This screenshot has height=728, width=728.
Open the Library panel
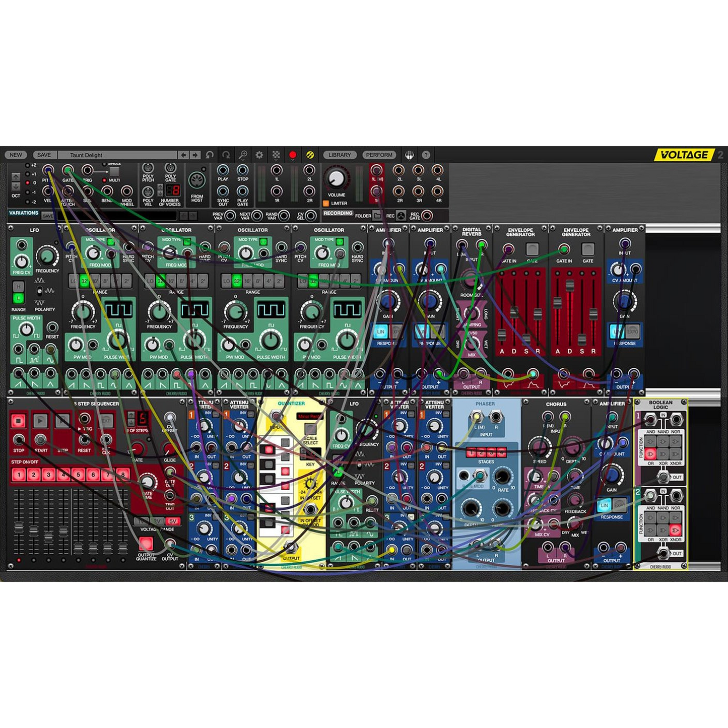tap(340, 155)
